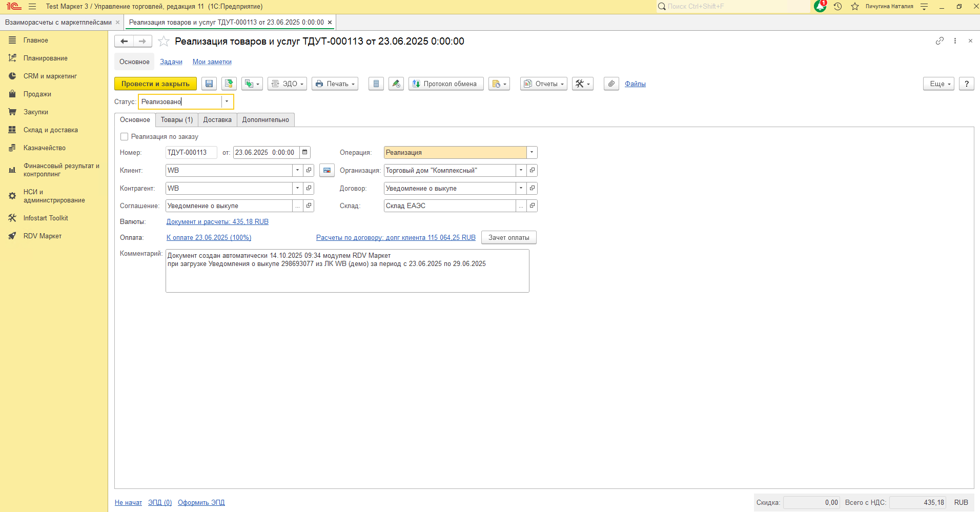
Task: Open the Печать dropdown menu
Action: (x=335, y=84)
